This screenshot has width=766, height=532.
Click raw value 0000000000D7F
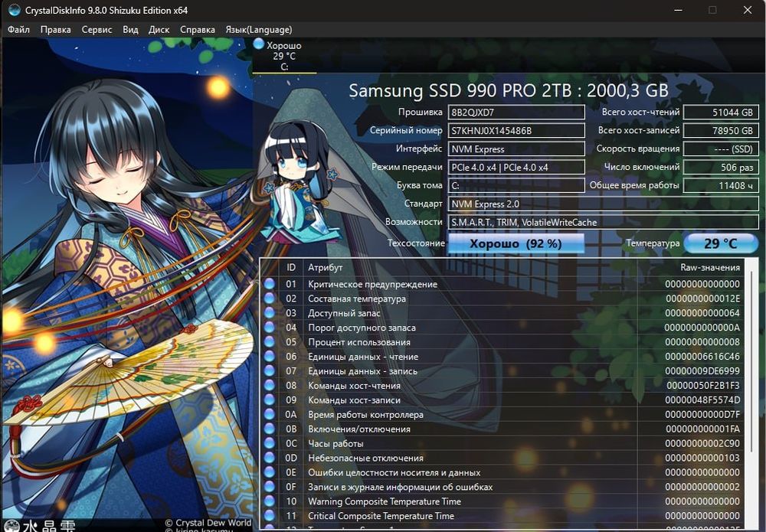coord(702,414)
